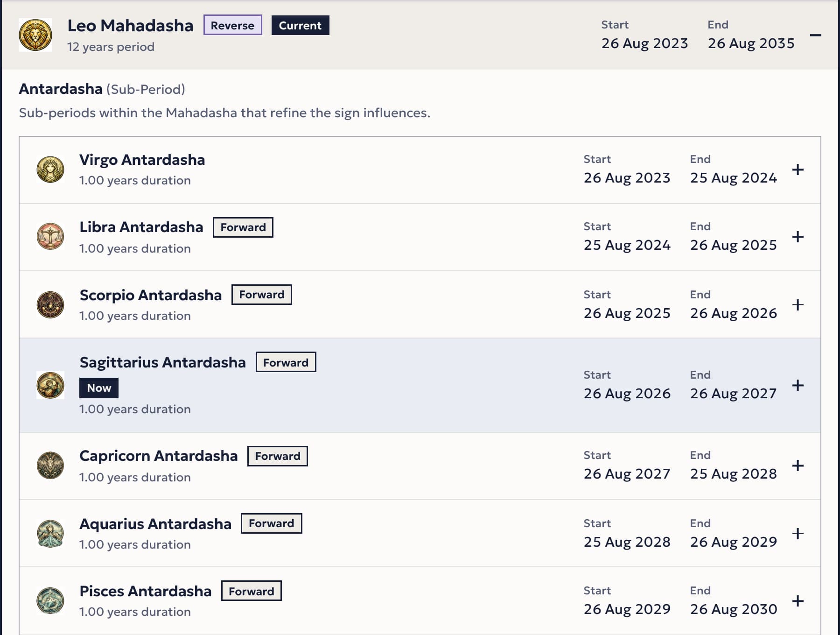
Task: Click the Leo Mahadasha title
Action: coord(130,26)
